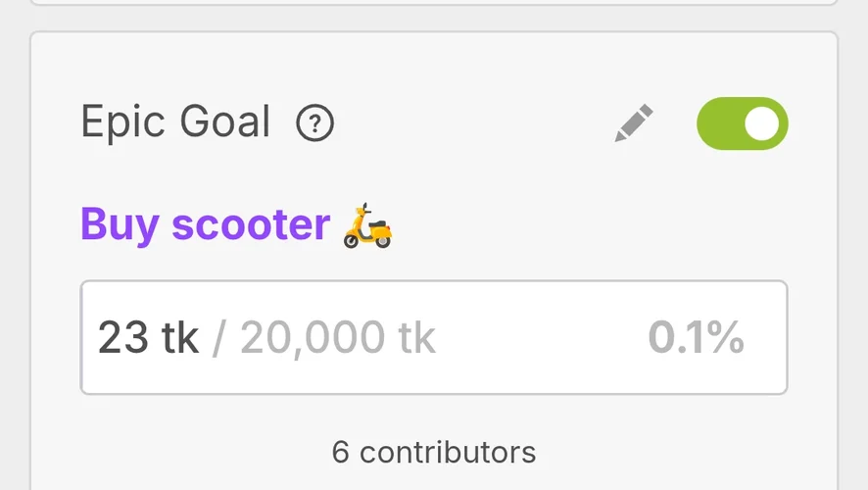868x490 pixels.
Task: Click the scooter emoji icon
Action: point(368,225)
